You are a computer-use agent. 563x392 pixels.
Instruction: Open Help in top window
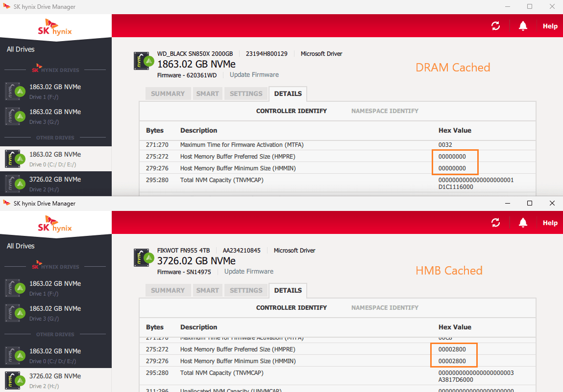tap(550, 26)
